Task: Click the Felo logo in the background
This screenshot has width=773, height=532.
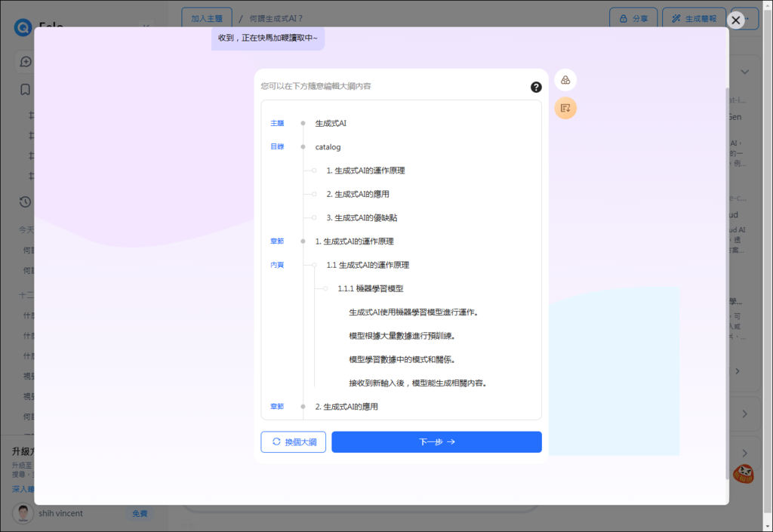Action: (x=23, y=28)
